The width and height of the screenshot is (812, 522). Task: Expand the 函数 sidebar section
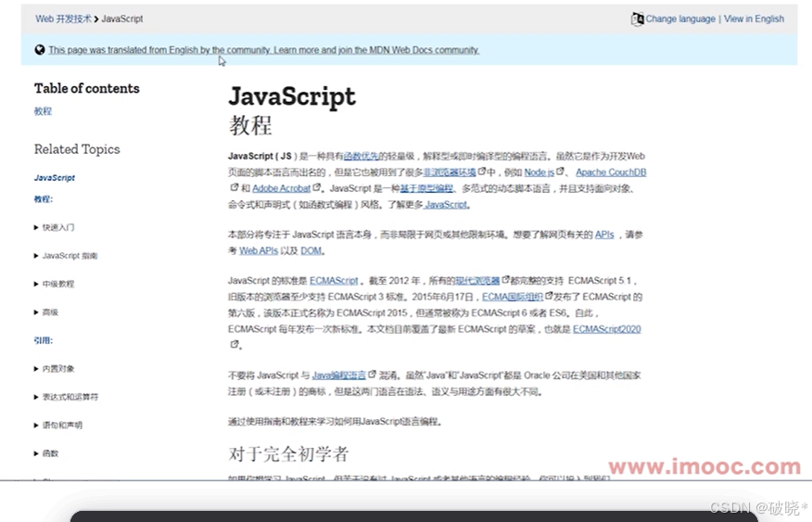[46, 453]
